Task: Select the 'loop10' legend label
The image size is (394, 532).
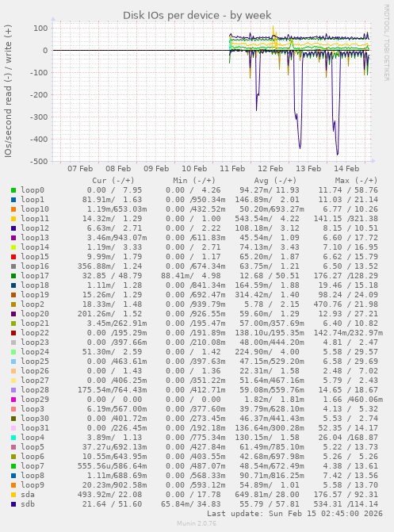Action: [35, 209]
